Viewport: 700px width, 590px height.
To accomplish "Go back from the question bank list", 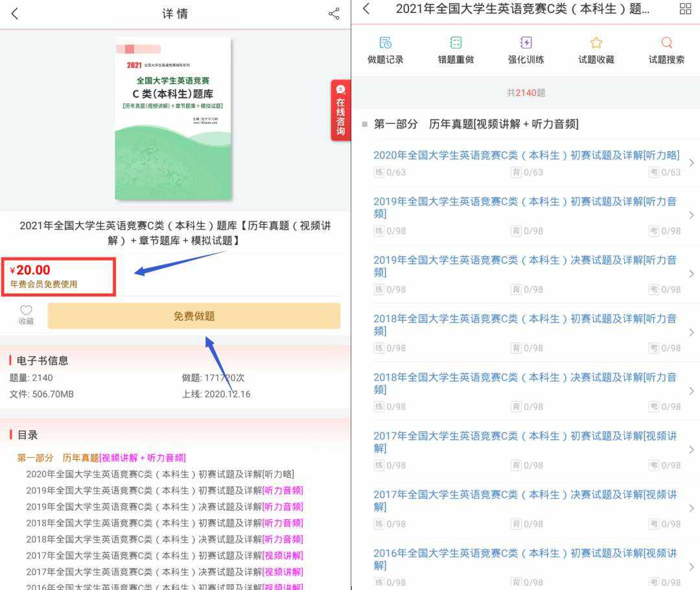I will 366,8.
